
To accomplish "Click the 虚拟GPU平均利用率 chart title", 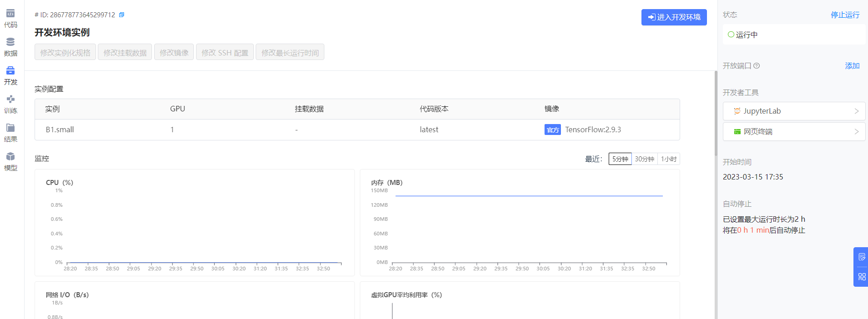I will click(407, 295).
